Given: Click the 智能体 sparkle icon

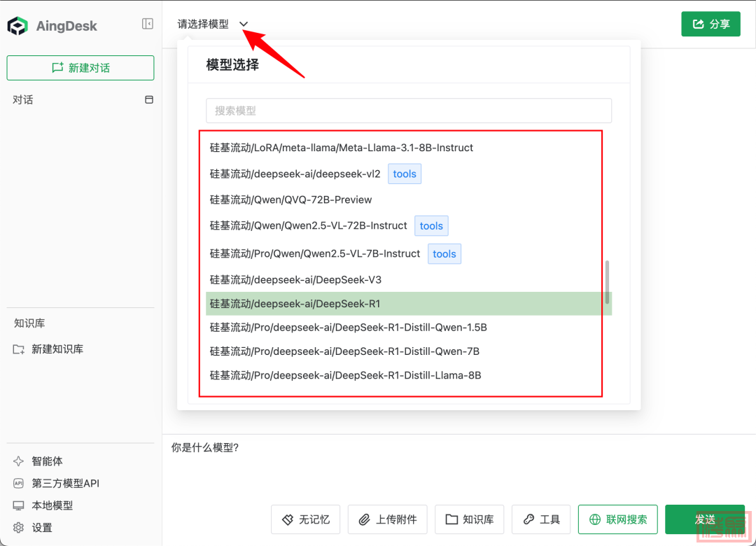Looking at the screenshot, I should click(x=18, y=461).
